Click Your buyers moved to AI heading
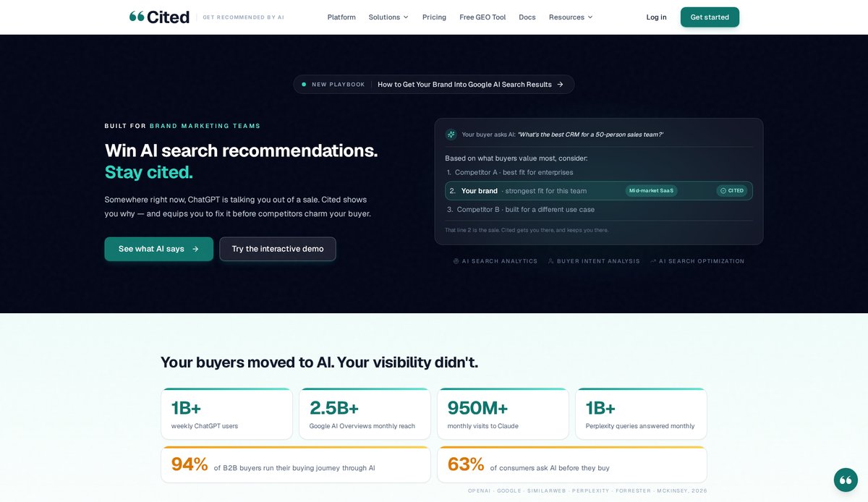 tap(319, 362)
